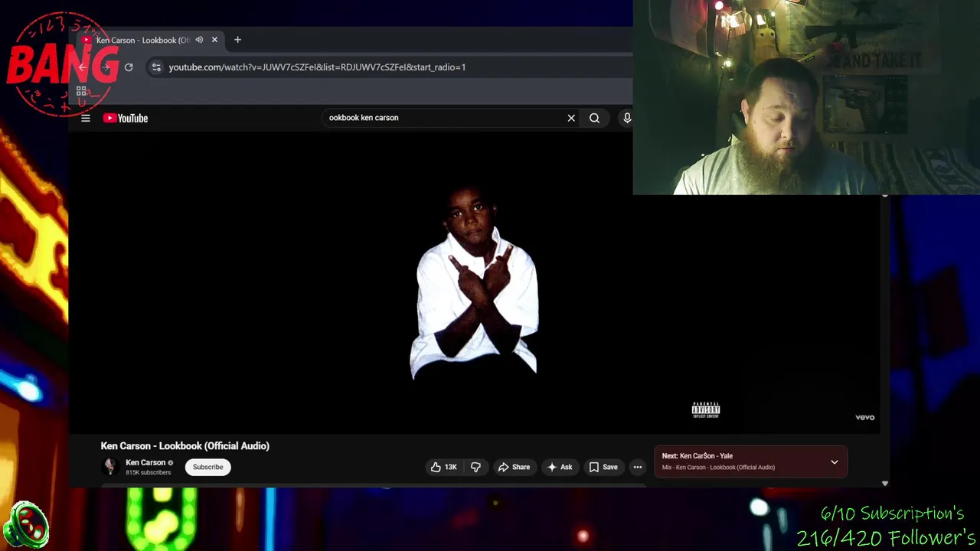Click the vevo logo on the video

point(865,417)
